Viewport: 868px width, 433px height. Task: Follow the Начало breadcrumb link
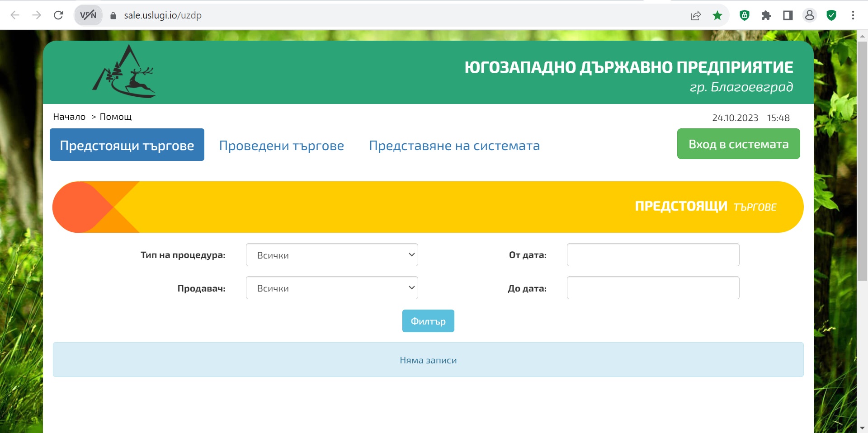(69, 117)
